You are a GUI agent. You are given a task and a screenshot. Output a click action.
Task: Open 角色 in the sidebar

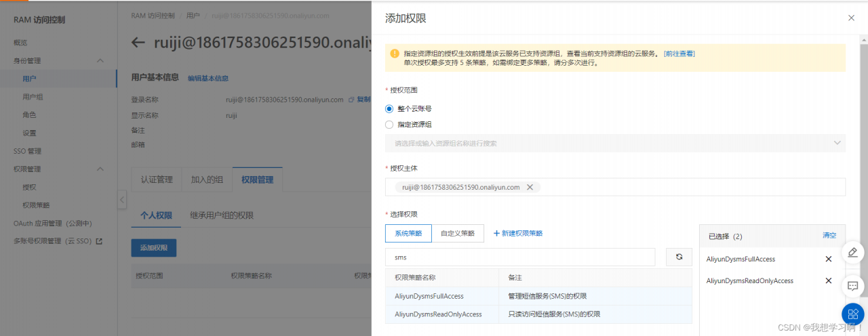tap(29, 115)
